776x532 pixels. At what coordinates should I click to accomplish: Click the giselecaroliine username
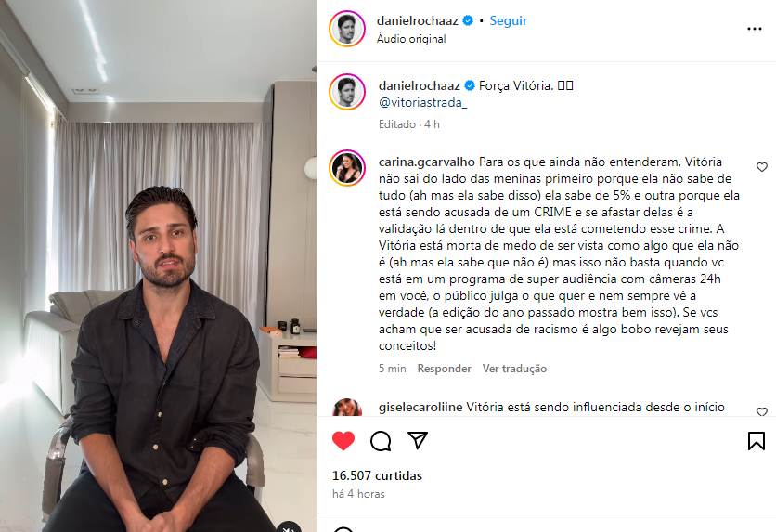pyautogui.click(x=420, y=408)
